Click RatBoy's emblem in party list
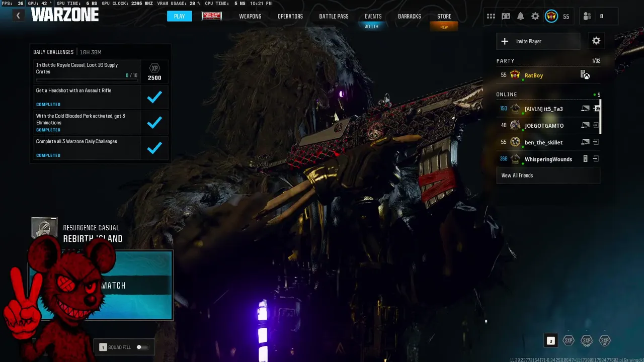Screen dimensions: 644x362 click(x=515, y=75)
